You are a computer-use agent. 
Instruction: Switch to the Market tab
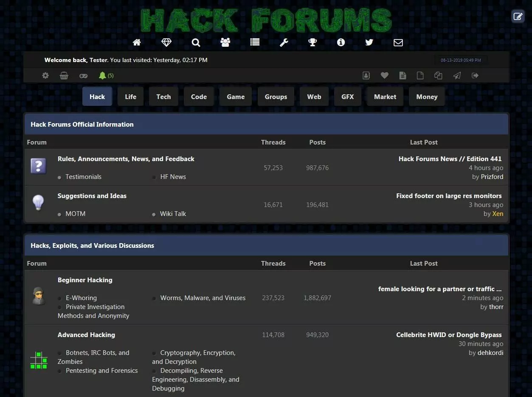(385, 96)
